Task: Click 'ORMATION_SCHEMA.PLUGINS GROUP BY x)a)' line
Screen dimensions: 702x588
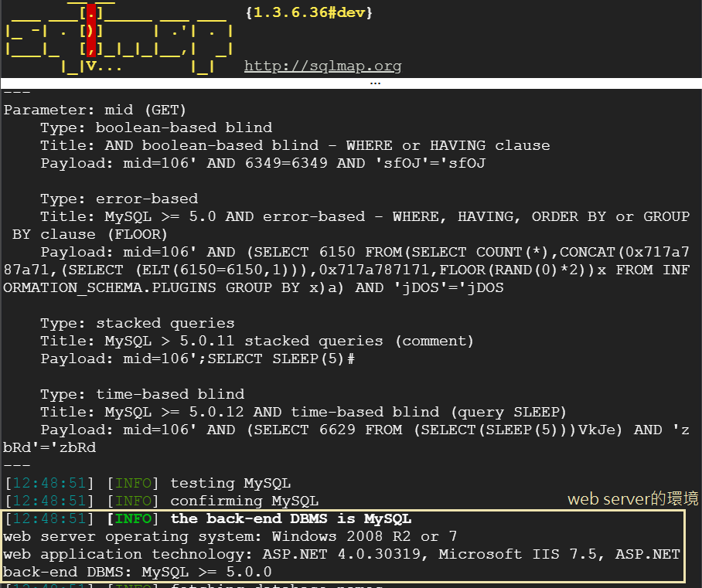Action: click(x=254, y=287)
